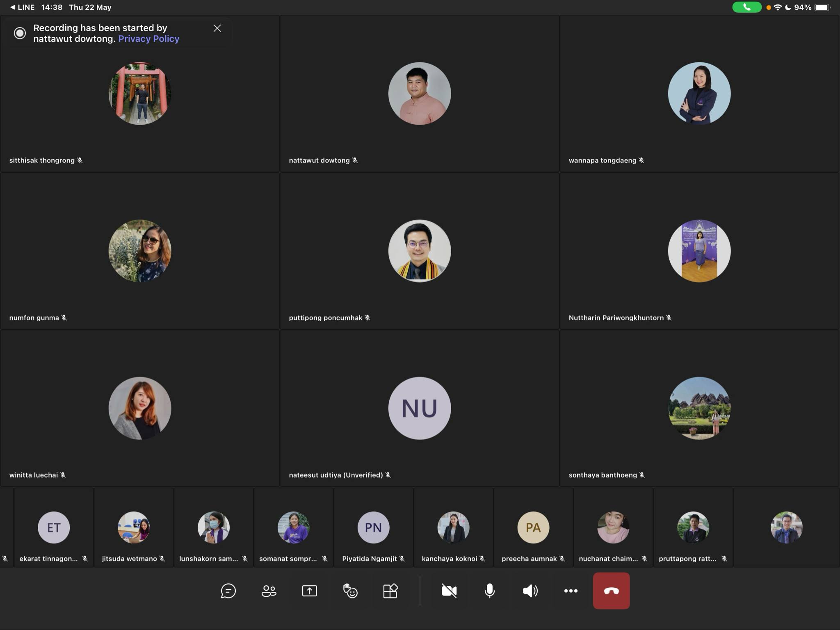Tap the name label jitsuda wetmano

(129, 559)
